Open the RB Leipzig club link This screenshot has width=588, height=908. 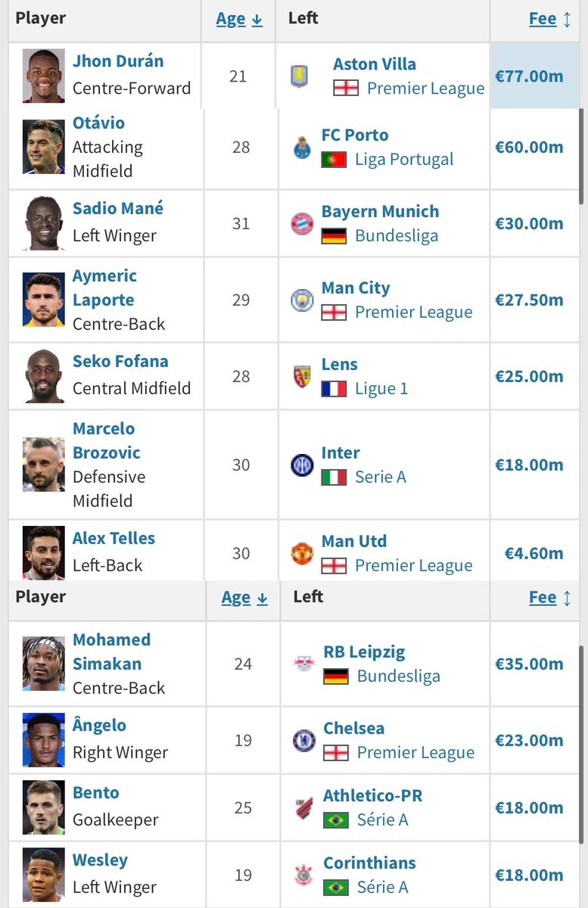coord(364,651)
